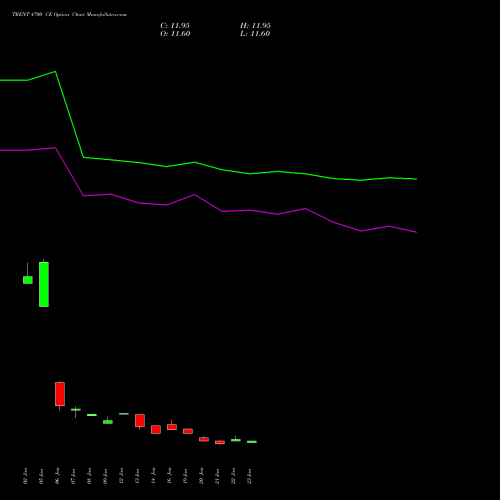Click the red candlestick for 14 Jan
The width and height of the screenshot is (500, 500).
[156, 429]
